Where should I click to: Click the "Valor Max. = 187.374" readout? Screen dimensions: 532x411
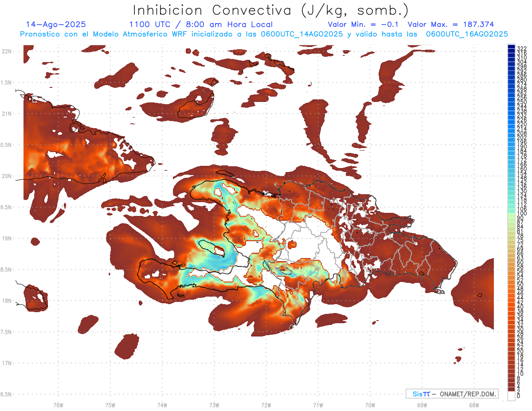click(x=450, y=24)
